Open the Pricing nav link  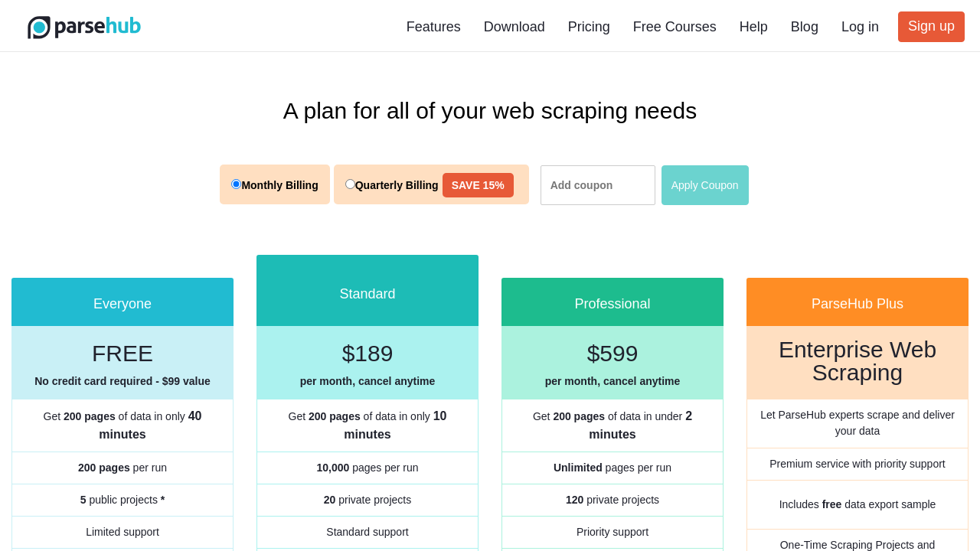click(589, 27)
